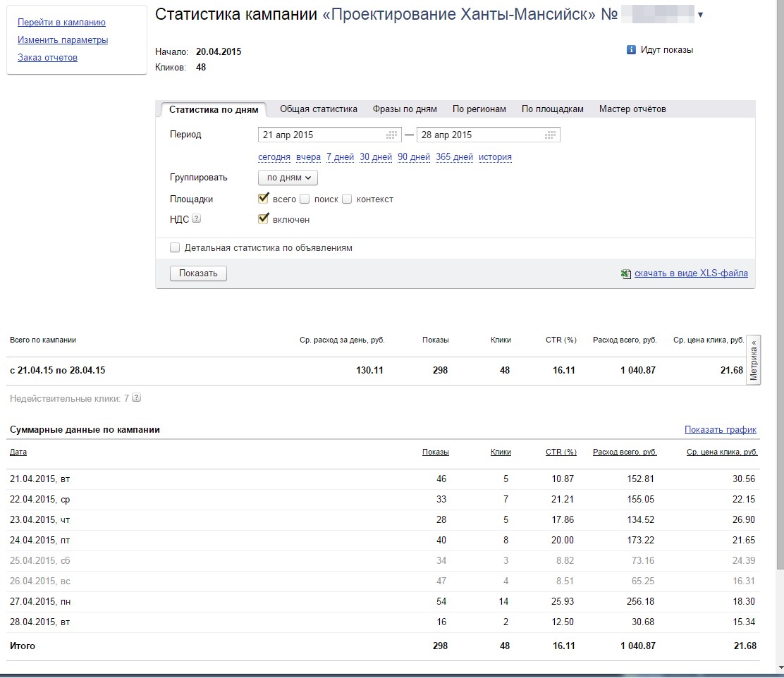This screenshot has height=678, width=784.
Task: Open the Группировать по дням dropdown
Action: (288, 178)
